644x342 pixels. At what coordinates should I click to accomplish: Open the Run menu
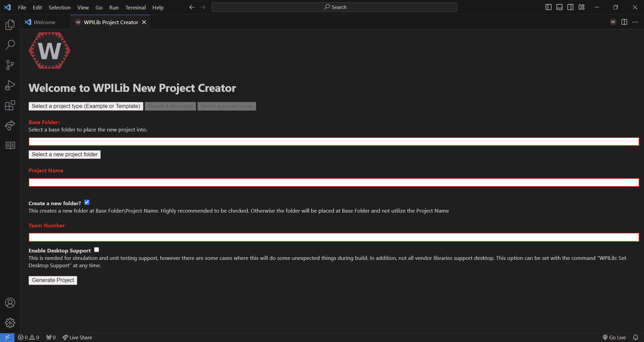pyautogui.click(x=114, y=7)
